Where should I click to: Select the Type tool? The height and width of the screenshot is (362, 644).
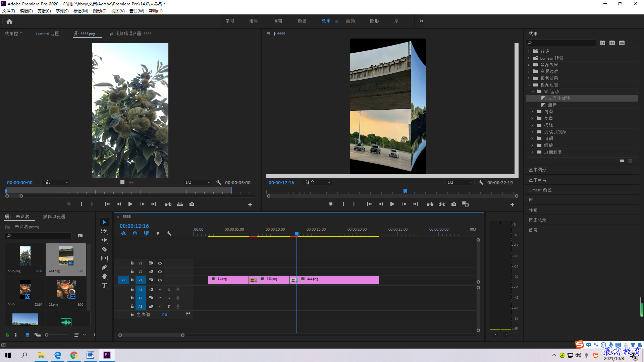(104, 285)
